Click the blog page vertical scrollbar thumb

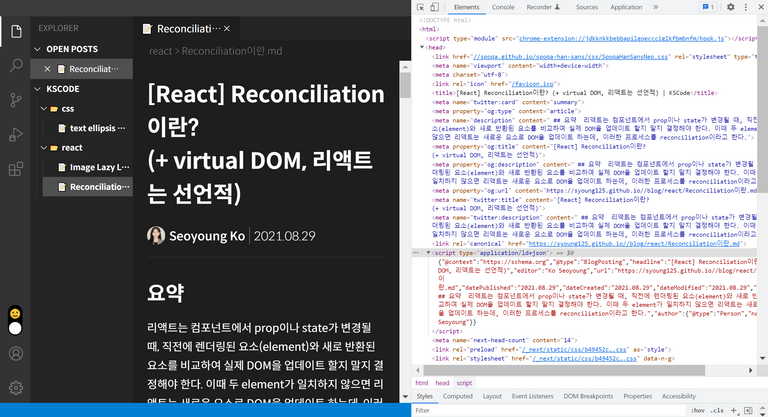click(x=405, y=85)
